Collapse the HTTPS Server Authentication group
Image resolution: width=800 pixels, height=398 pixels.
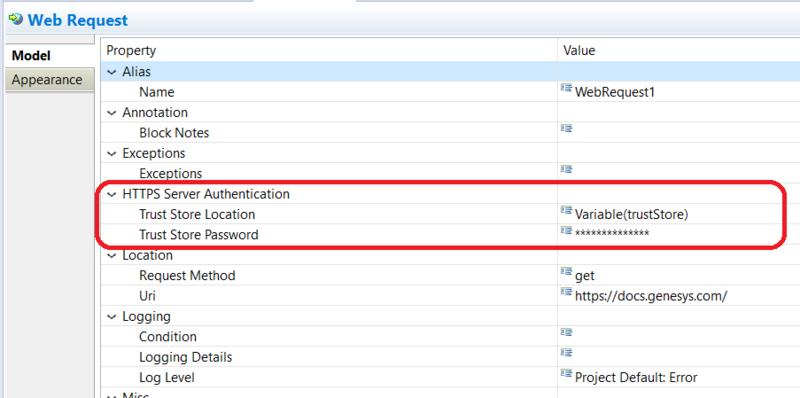pyautogui.click(x=112, y=194)
